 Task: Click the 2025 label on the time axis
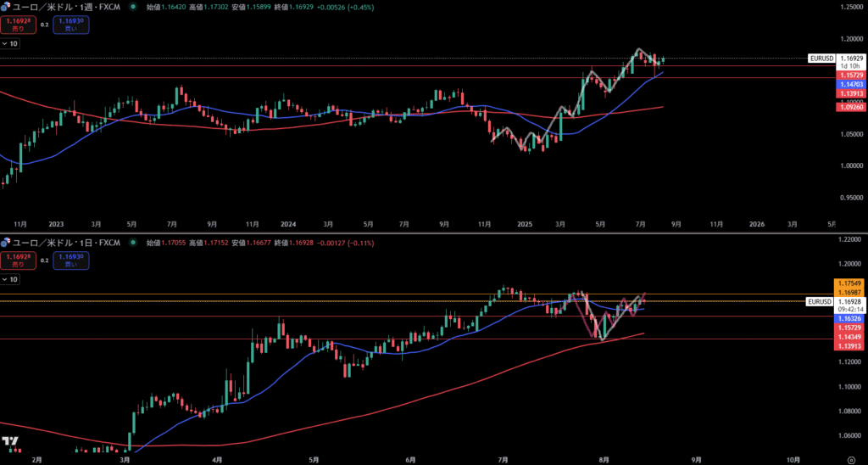coord(524,225)
